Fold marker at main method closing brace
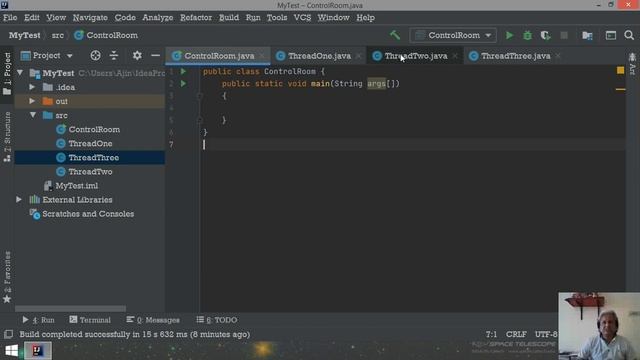This screenshot has height=360, width=640. click(x=200, y=120)
